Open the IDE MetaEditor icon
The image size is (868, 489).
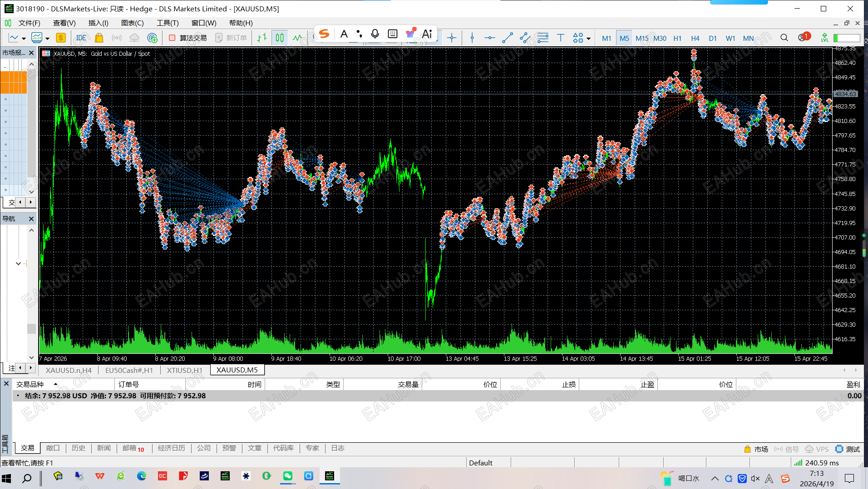click(x=81, y=38)
